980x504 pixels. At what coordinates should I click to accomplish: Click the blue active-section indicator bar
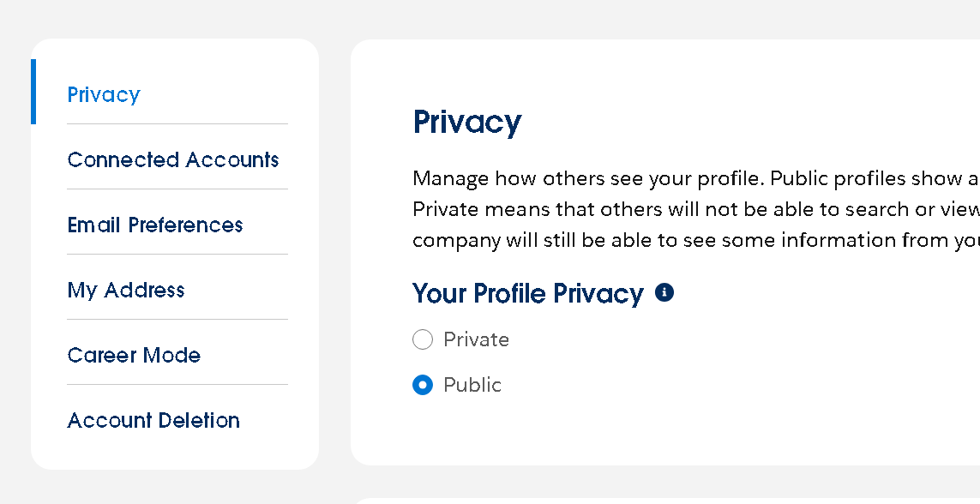click(x=33, y=92)
